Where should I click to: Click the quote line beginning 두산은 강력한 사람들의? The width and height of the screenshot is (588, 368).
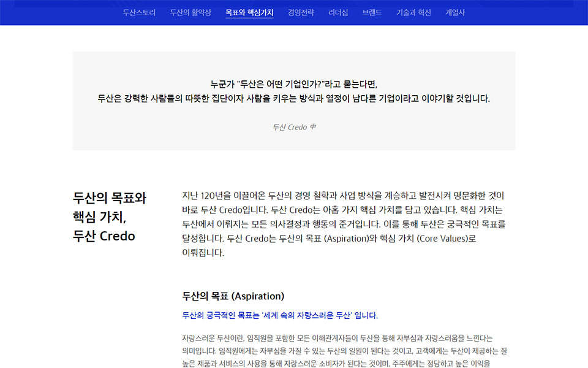[294, 99]
